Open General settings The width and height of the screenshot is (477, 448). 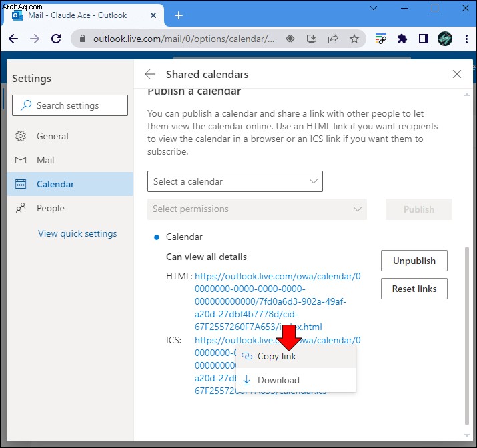click(x=70, y=136)
